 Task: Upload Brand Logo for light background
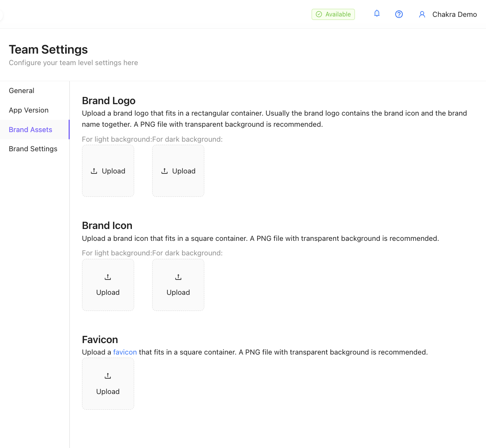click(108, 171)
